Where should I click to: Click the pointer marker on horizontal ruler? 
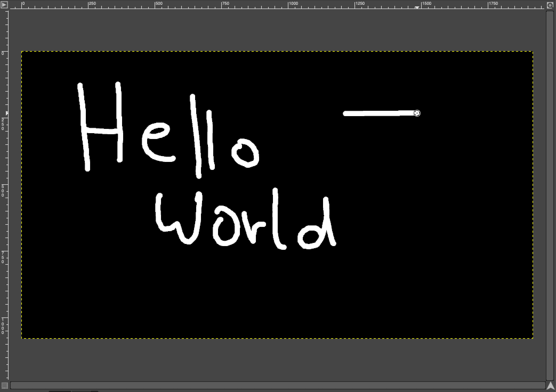click(x=417, y=8)
